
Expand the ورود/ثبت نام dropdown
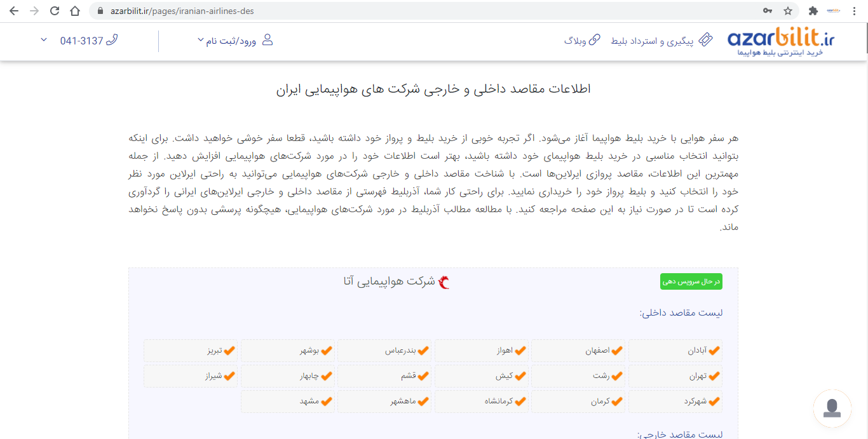201,41
